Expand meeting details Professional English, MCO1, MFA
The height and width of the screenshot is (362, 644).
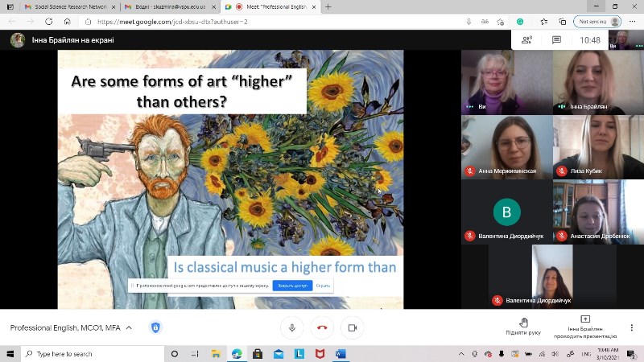[71, 327]
